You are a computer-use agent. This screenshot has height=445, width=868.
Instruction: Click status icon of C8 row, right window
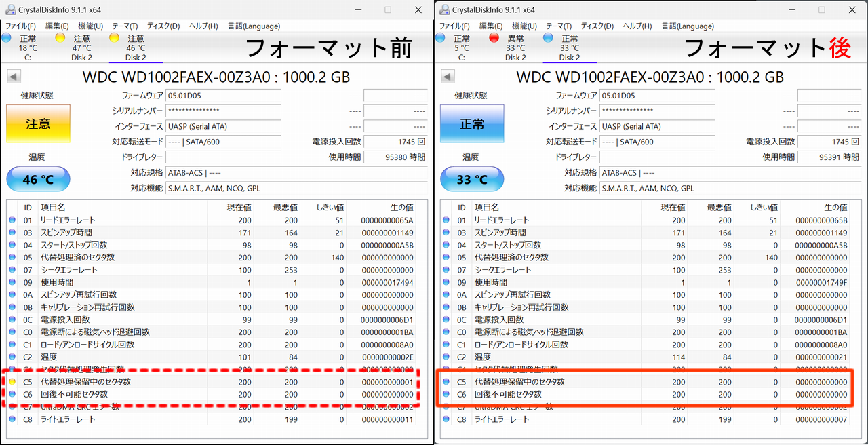point(446,419)
